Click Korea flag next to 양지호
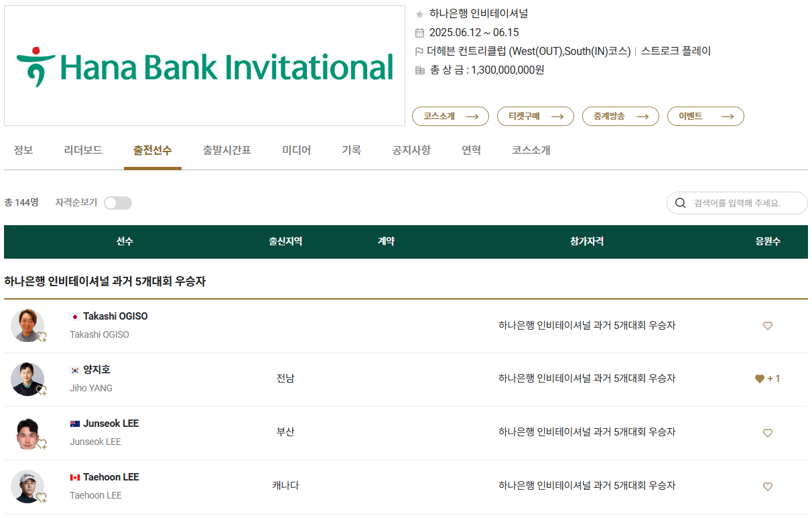The height and width of the screenshot is (518, 812). pos(75,370)
